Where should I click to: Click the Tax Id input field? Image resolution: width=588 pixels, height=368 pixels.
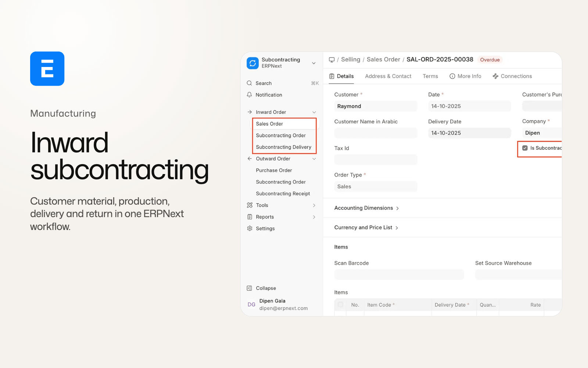click(x=376, y=160)
